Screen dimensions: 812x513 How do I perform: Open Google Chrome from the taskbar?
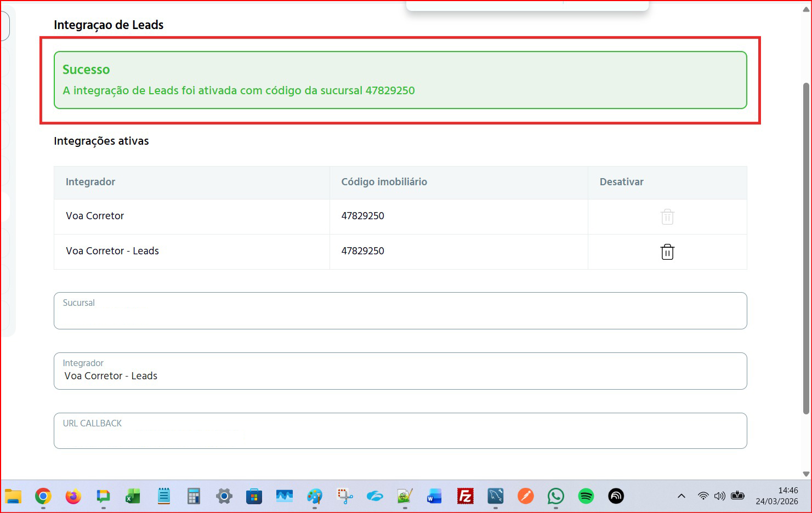(43, 497)
